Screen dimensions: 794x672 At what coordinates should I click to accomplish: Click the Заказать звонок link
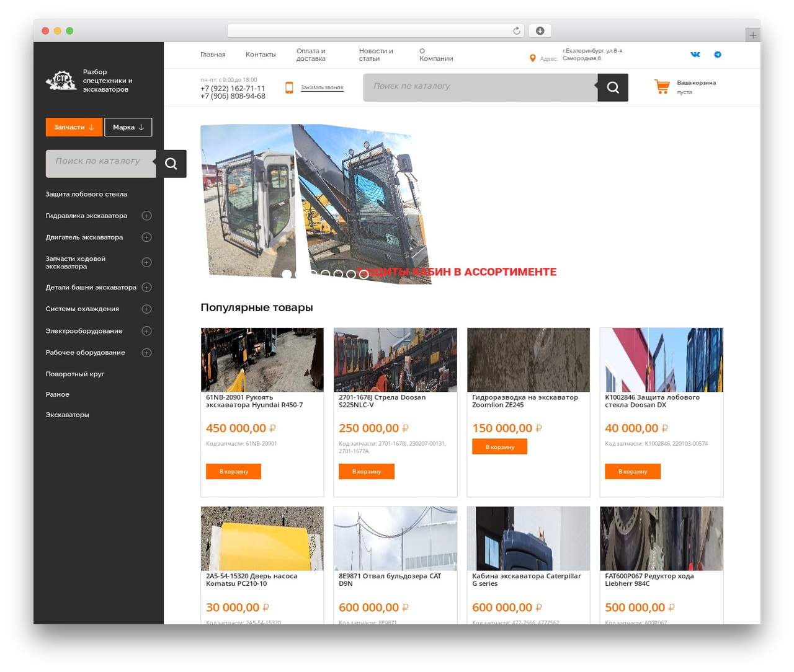pyautogui.click(x=322, y=87)
